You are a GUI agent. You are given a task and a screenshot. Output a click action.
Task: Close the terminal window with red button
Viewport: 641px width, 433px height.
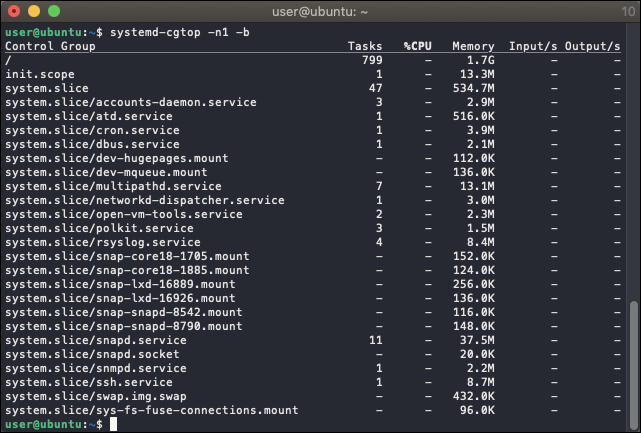click(14, 11)
